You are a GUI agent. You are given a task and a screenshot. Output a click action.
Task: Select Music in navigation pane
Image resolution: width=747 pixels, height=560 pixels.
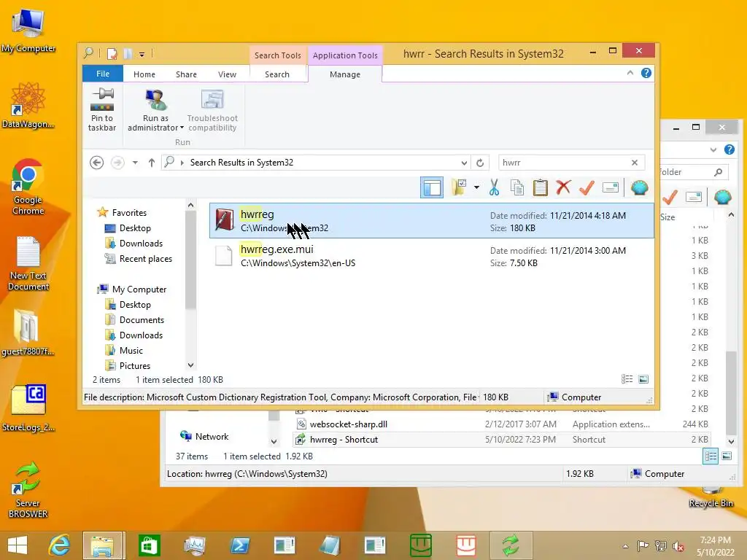coord(131,350)
